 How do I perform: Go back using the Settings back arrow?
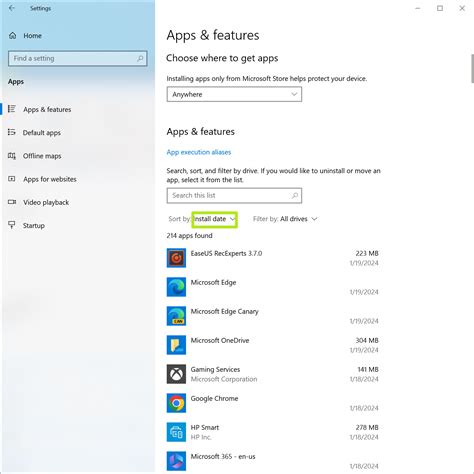(12, 8)
